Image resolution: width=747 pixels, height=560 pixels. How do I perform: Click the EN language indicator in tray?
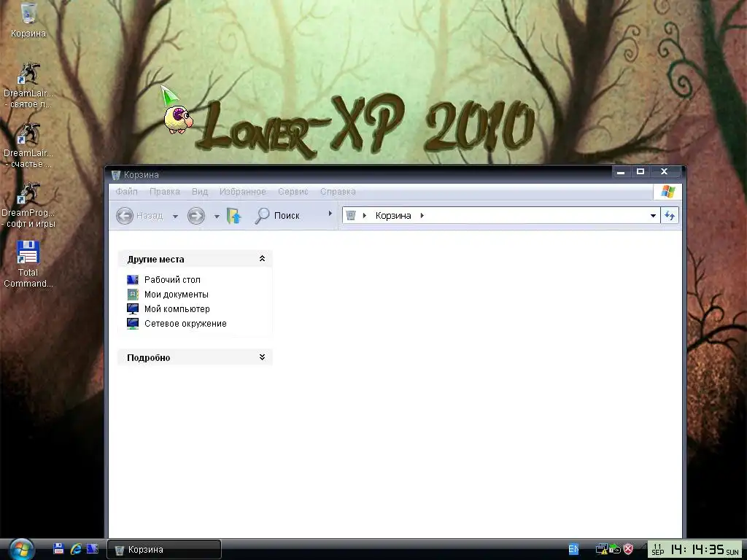[x=573, y=550]
